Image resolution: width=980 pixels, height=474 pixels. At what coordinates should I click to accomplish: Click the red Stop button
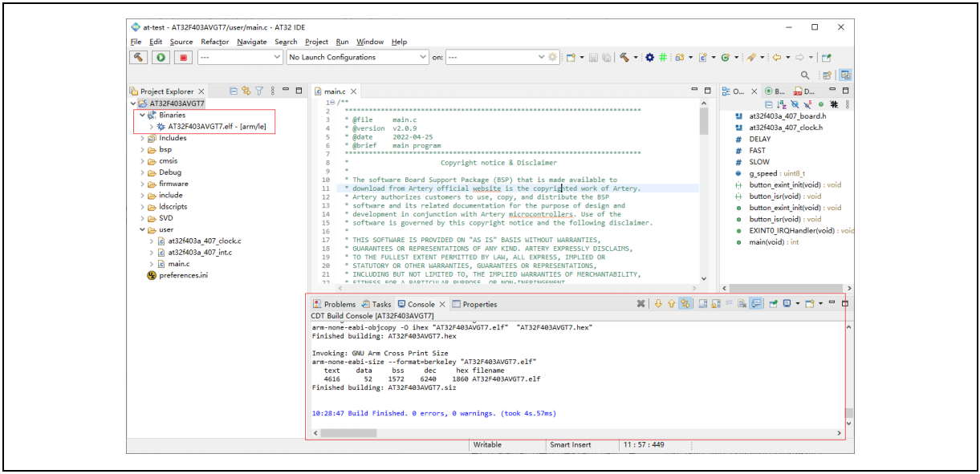coord(184,57)
